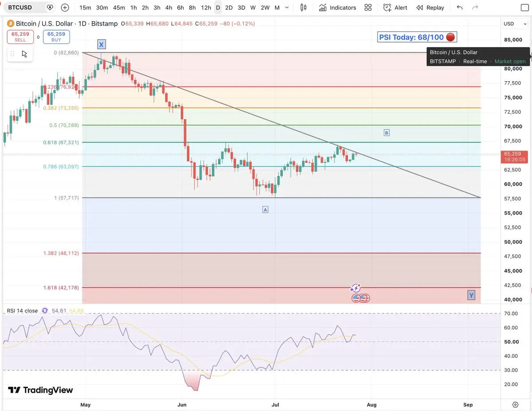Select the monthly M timeframe
532x411 pixels.
pyautogui.click(x=277, y=8)
